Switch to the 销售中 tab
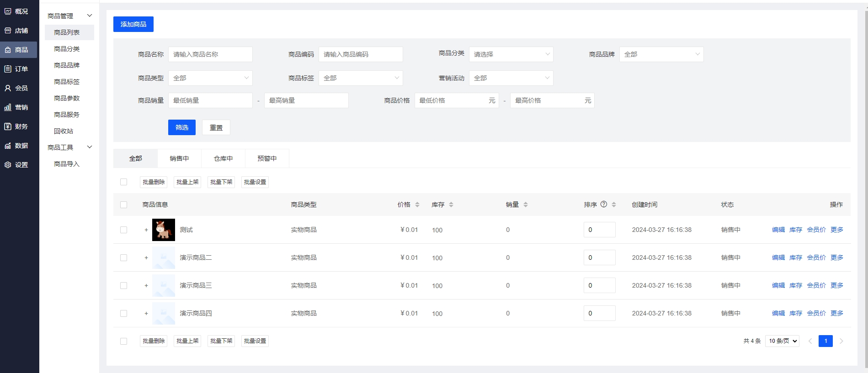 coord(179,158)
